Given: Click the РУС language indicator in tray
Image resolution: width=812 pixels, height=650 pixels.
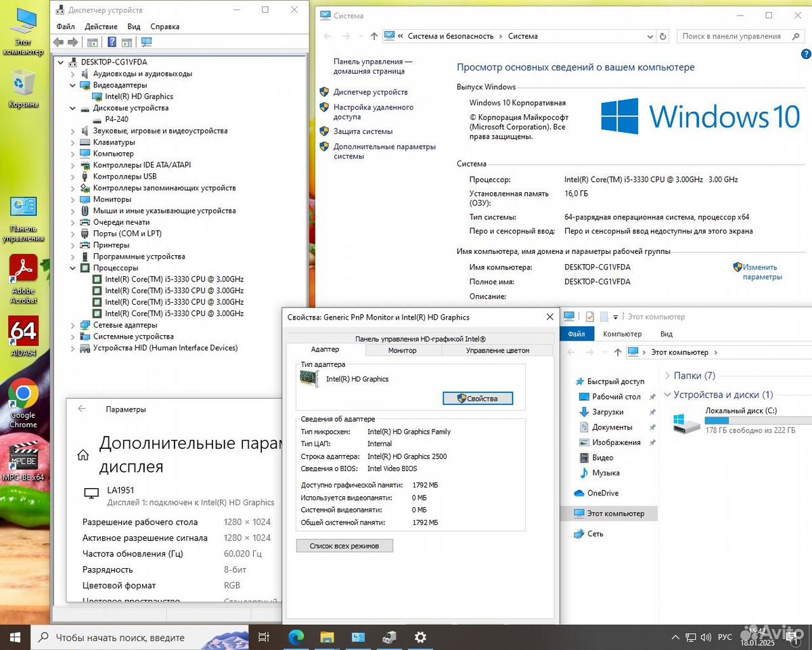Looking at the screenshot, I should (725, 638).
